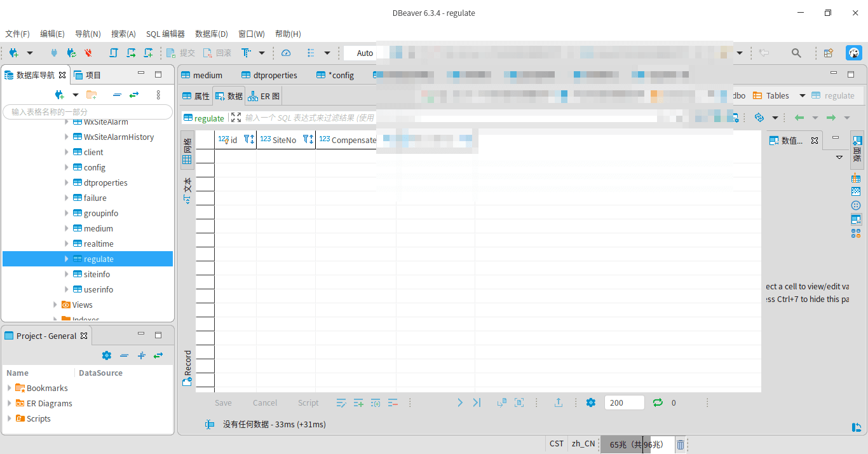The width and height of the screenshot is (868, 454).
Task: Select the userinfo table in navigator
Action: (x=98, y=289)
